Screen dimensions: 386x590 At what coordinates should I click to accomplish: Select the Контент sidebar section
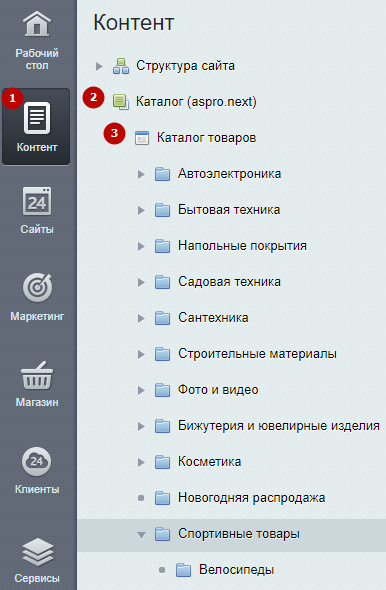coord(36,127)
